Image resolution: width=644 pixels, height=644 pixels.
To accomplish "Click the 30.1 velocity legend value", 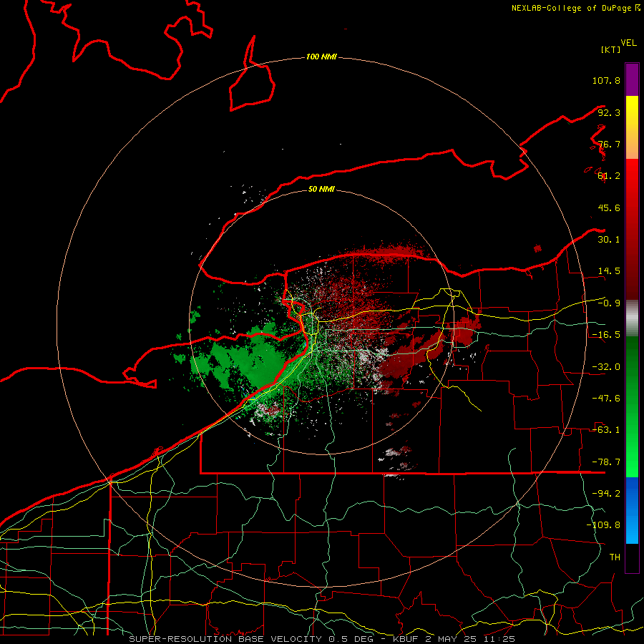I will [x=609, y=240].
